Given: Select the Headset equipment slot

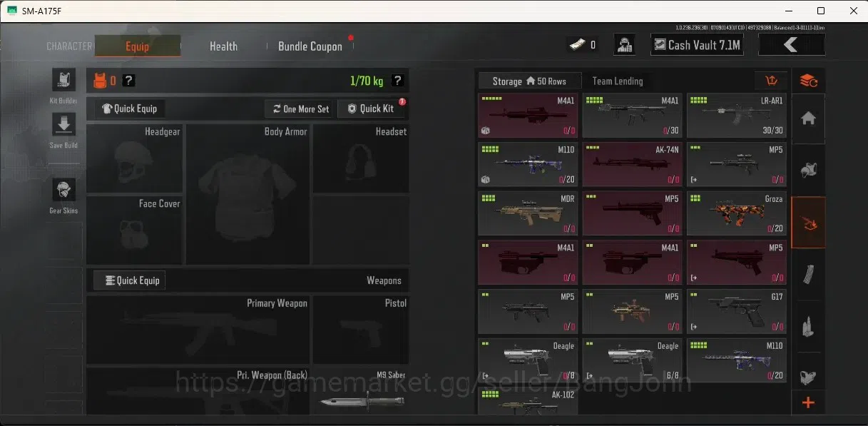Looking at the screenshot, I should 361,158.
